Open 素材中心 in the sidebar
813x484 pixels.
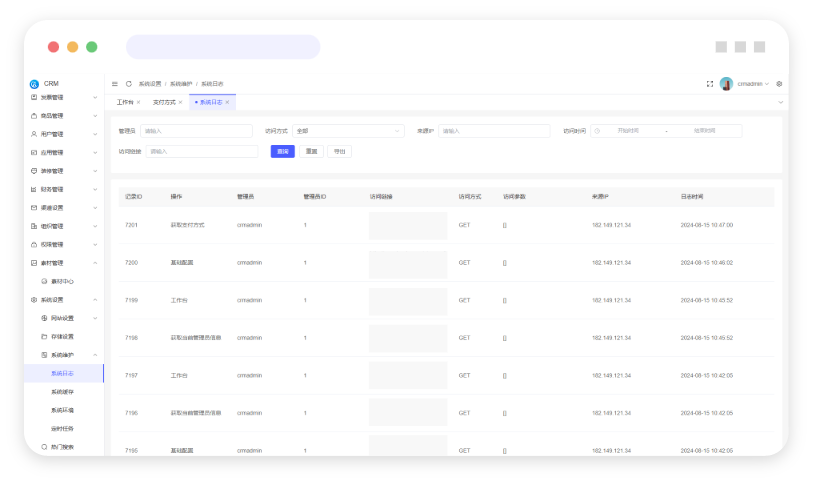(x=62, y=281)
